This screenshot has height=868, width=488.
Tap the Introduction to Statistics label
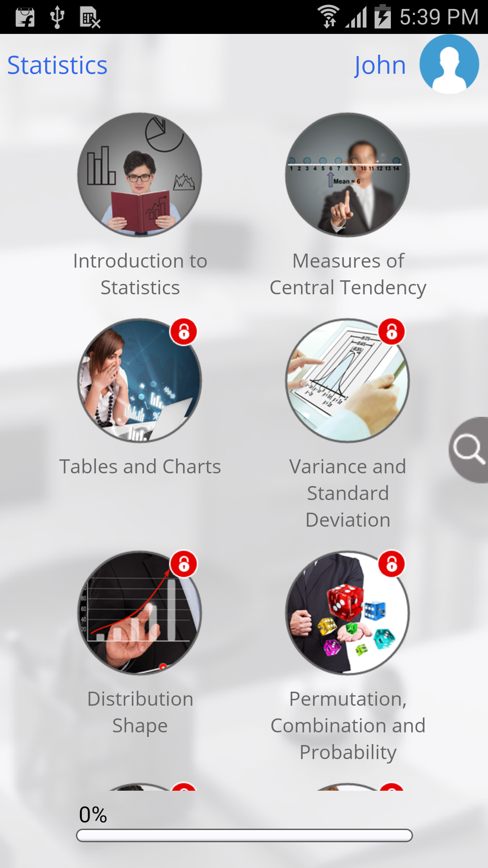tap(140, 274)
